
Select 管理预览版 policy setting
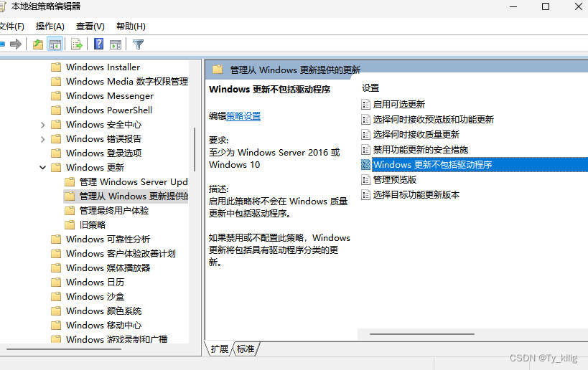point(394,180)
